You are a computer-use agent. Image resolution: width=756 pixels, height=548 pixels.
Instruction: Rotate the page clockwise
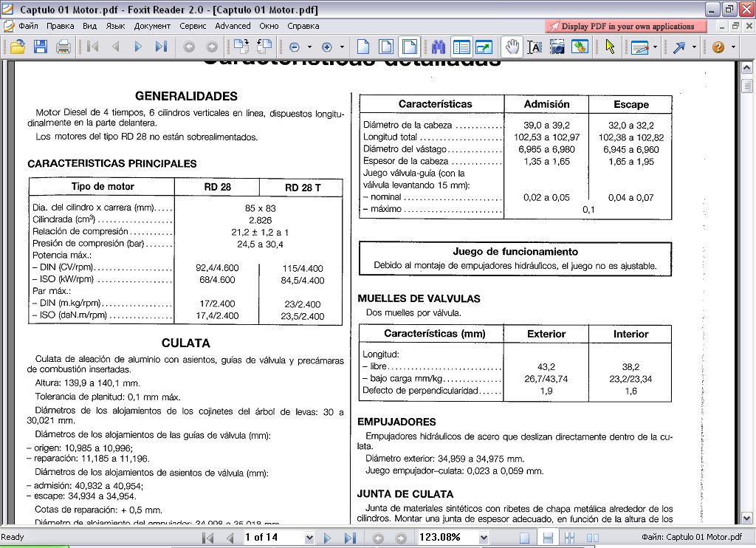241,47
